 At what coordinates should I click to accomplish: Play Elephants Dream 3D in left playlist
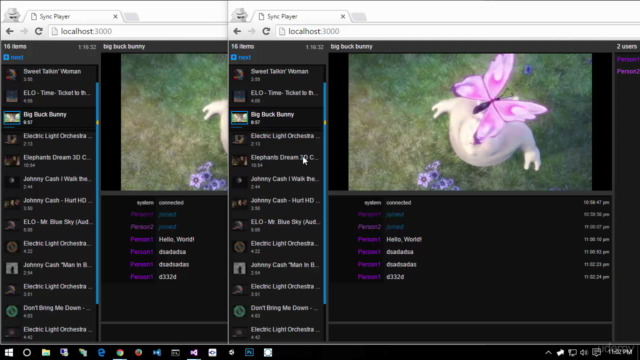[49, 161]
